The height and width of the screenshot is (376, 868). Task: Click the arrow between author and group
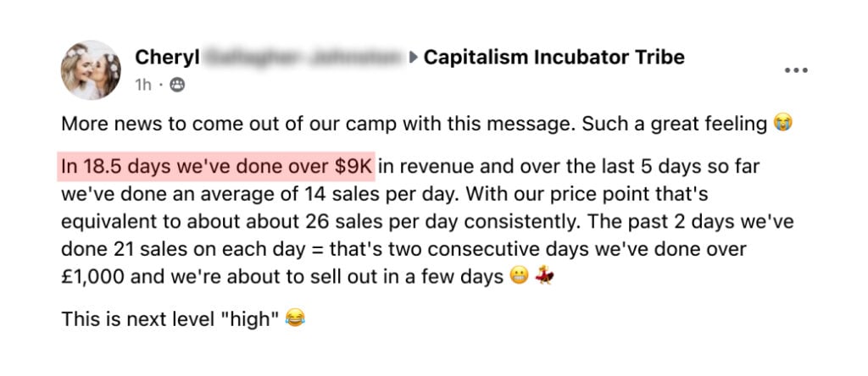click(414, 57)
